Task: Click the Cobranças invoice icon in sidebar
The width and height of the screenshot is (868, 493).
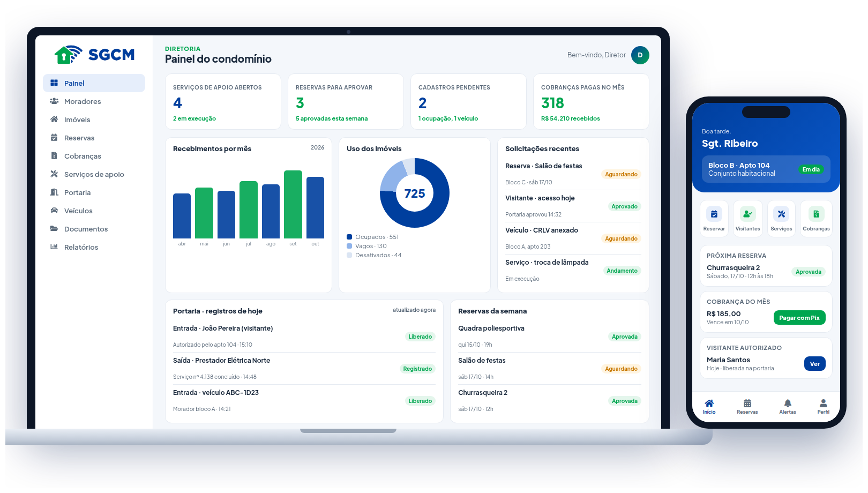Action: [54, 156]
